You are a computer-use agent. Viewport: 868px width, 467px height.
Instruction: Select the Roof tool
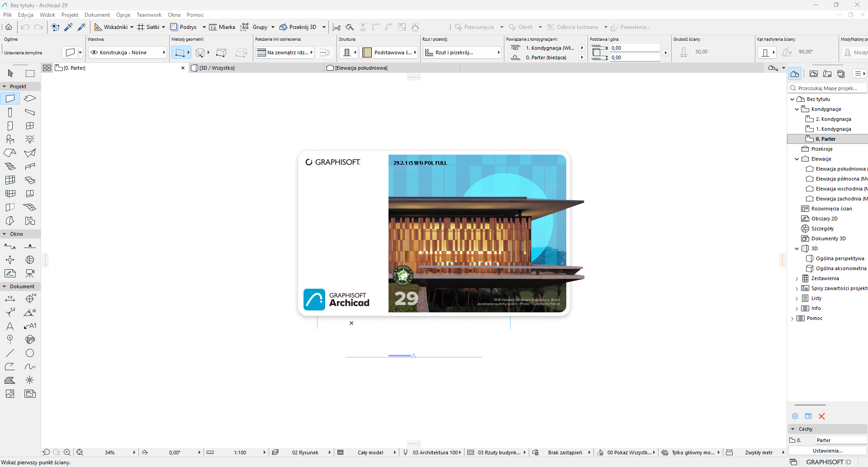[10, 153]
